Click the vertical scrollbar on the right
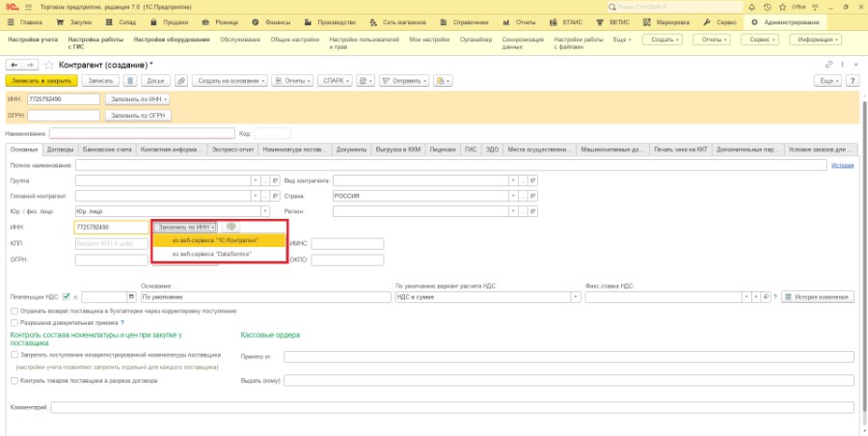This screenshot has width=868, height=436. pyautogui.click(x=865, y=260)
